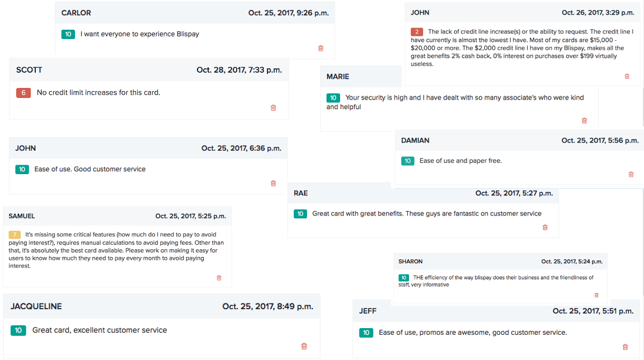The height and width of the screenshot is (360, 644).
Task: Trash John's Oct. 26 credit line review
Action: click(x=627, y=76)
